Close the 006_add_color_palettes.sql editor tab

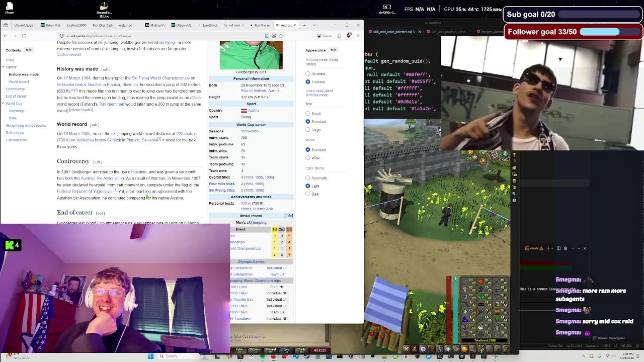click(420, 32)
